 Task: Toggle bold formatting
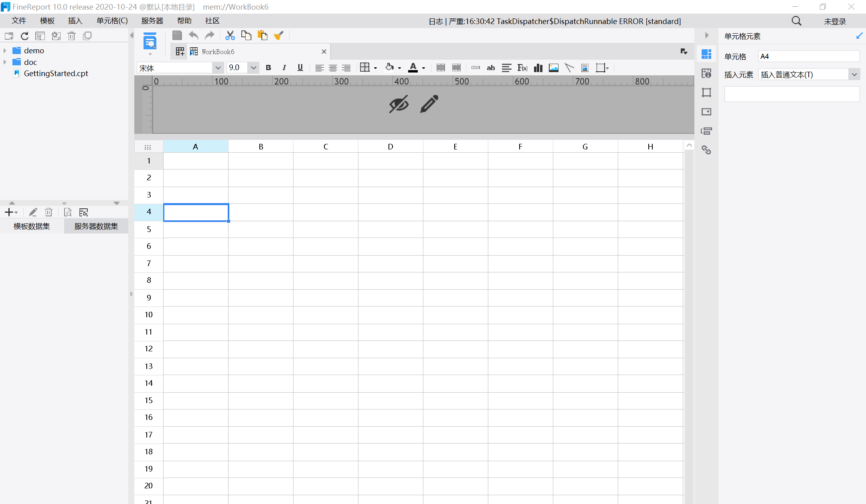(268, 68)
